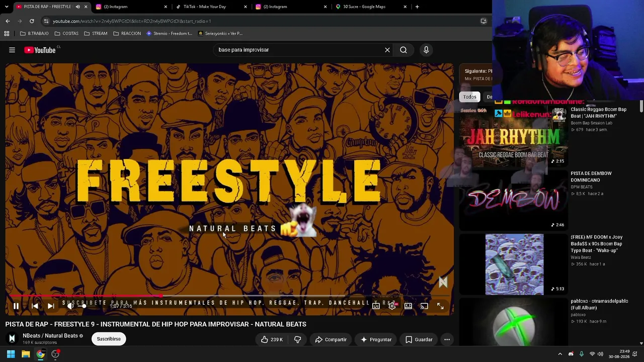Start voice search with the microphone icon
The width and height of the screenshot is (644, 362).
pos(426,50)
